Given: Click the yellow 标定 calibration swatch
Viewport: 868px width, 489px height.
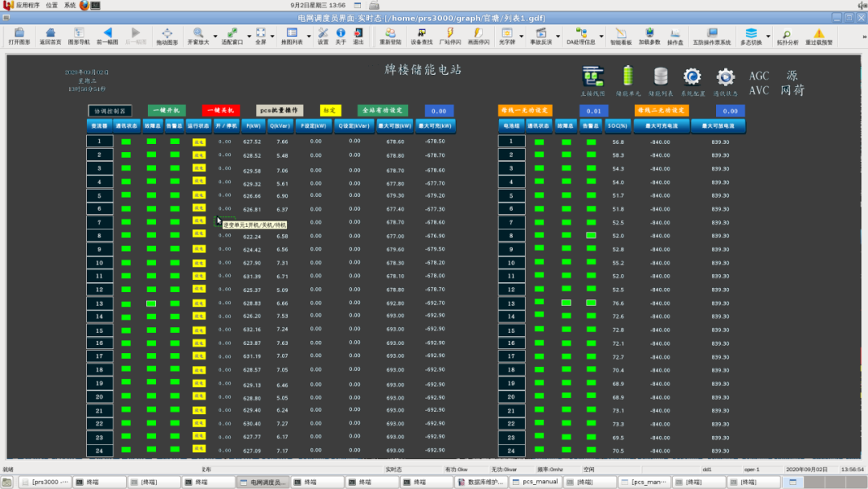Looking at the screenshot, I should coord(330,110).
